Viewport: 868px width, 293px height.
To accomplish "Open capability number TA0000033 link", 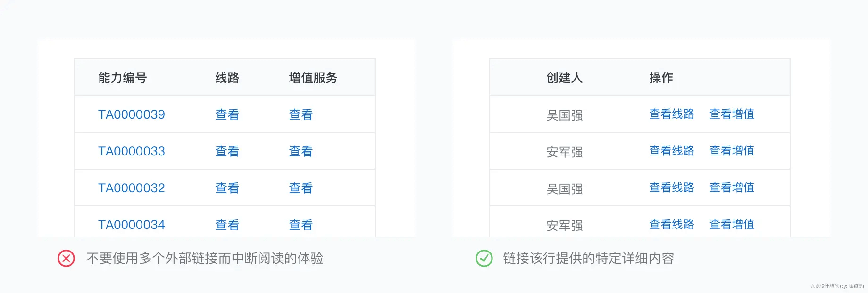I will tap(132, 151).
